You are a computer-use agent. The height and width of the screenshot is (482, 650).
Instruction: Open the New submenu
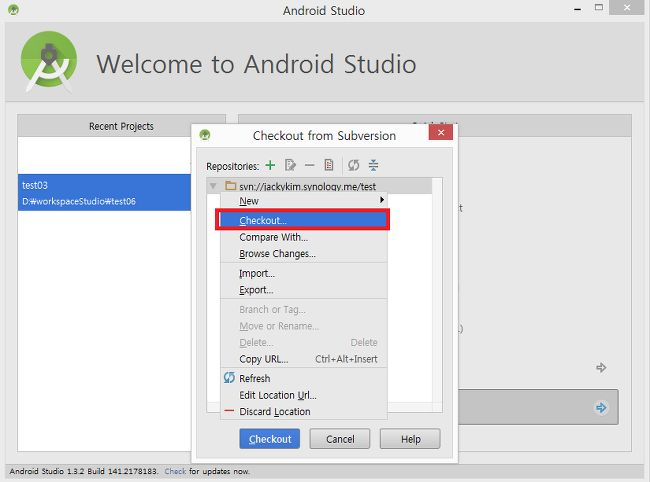[x=303, y=201]
